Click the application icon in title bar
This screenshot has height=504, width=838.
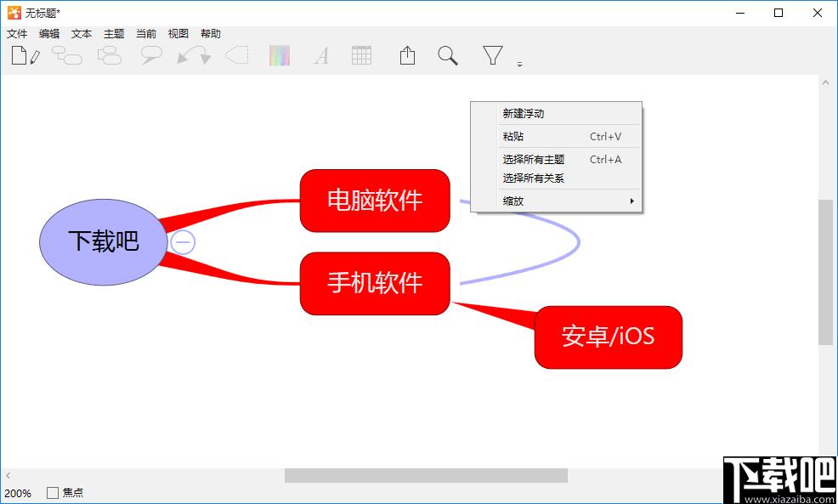coord(14,13)
